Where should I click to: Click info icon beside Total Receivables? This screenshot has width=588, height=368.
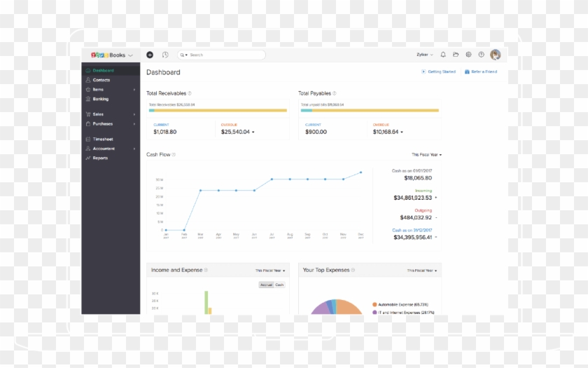(x=190, y=93)
